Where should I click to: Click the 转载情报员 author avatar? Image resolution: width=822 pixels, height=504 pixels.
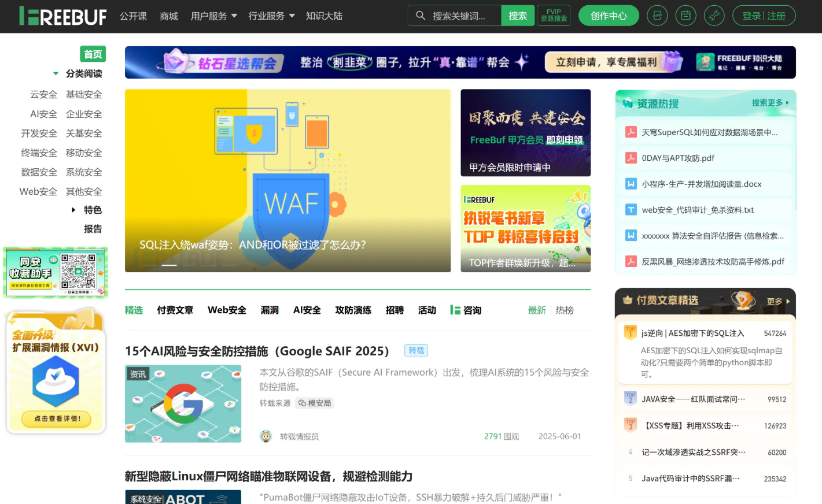(x=266, y=436)
